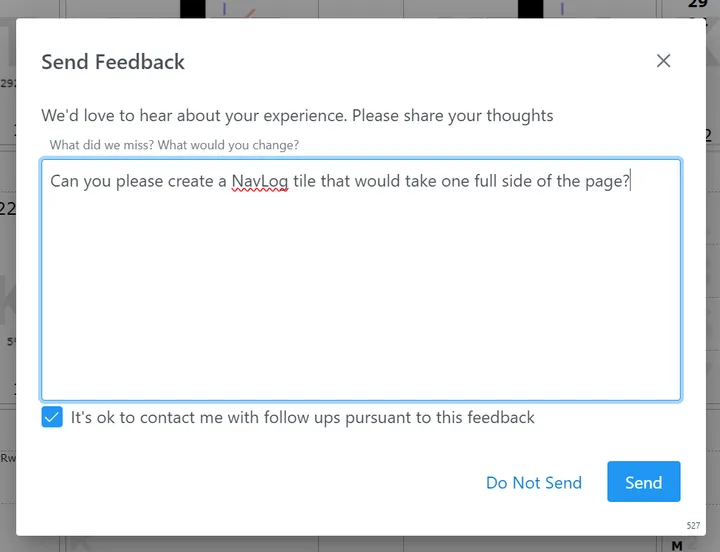Click the misspelled word NavLog in the feedback
Viewport: 720px width, 552px height.
259,181
